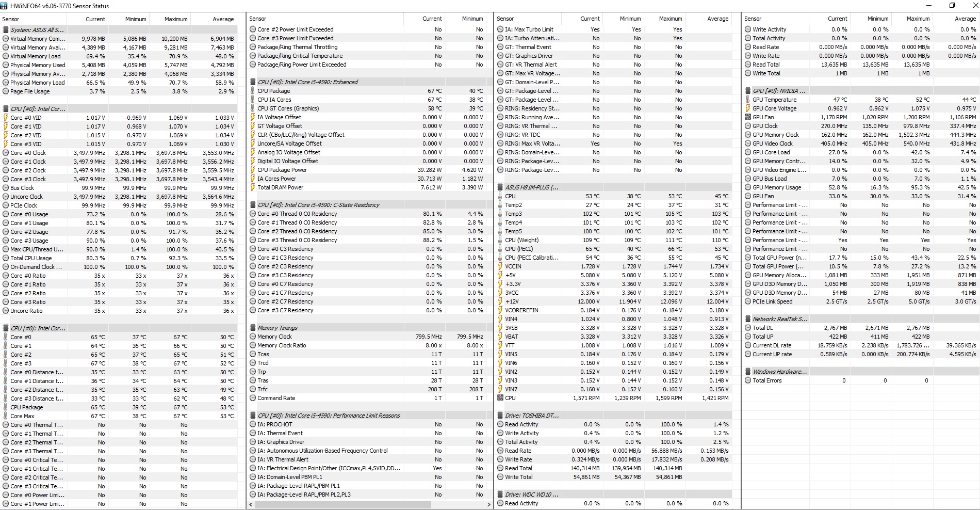980x510 pixels.
Task: Select the IA: Max Turbo Limit row
Action: (614, 29)
